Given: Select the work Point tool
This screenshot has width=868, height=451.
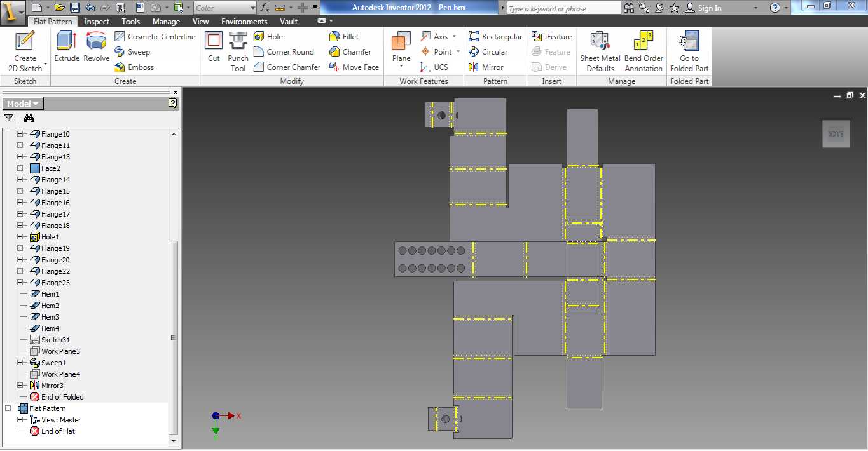Looking at the screenshot, I should click(x=436, y=51).
